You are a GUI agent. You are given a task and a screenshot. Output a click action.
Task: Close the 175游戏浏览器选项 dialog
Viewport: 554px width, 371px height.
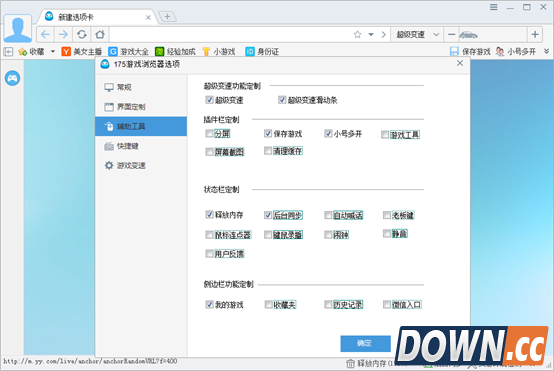coord(460,63)
